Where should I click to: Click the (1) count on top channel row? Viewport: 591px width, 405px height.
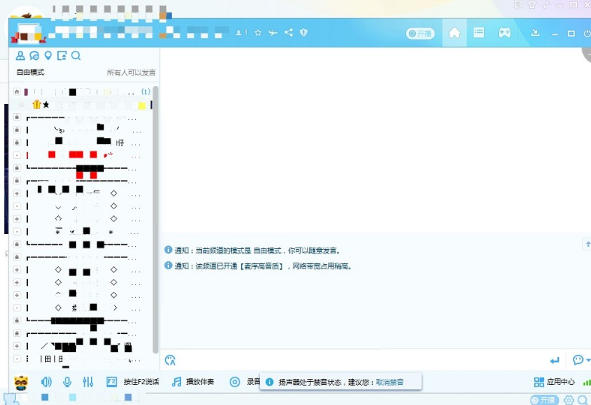tap(145, 92)
